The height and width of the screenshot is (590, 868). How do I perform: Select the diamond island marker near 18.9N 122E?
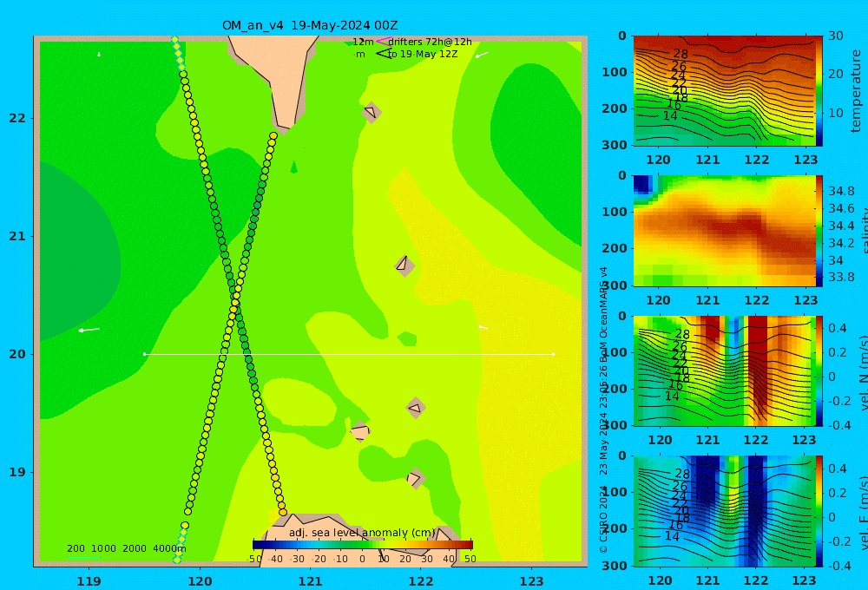pyautogui.click(x=415, y=478)
